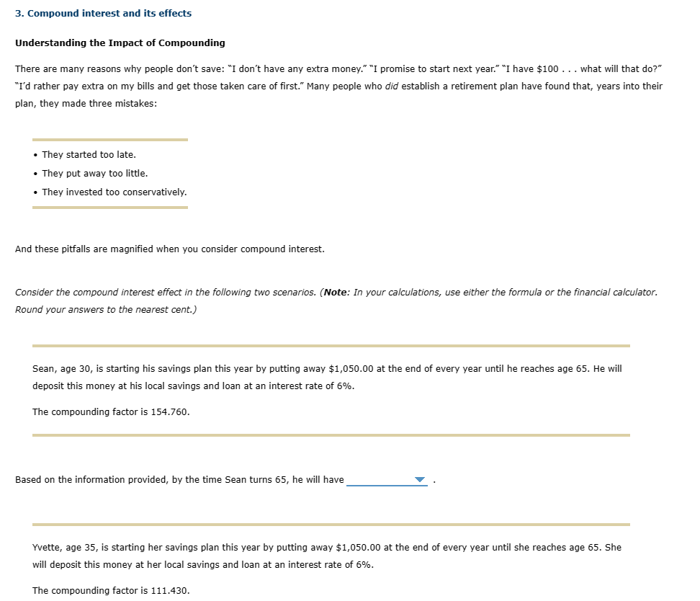Expand the answer choices for Sean's savings total
The width and height of the screenshot is (700, 601).
pos(388,479)
